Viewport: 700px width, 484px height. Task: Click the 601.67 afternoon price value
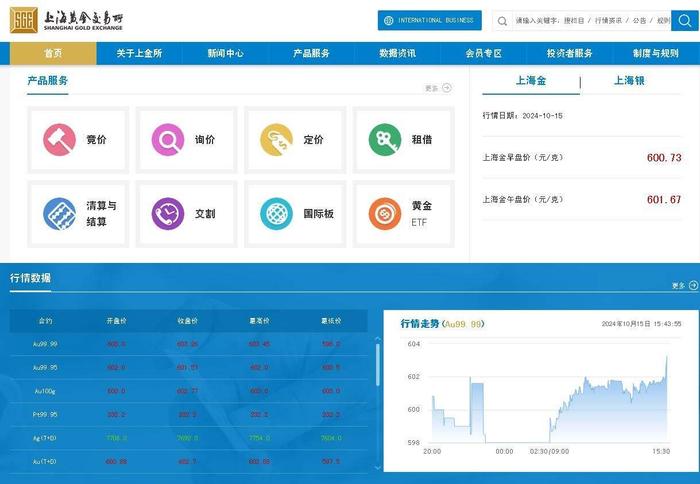[x=664, y=200]
